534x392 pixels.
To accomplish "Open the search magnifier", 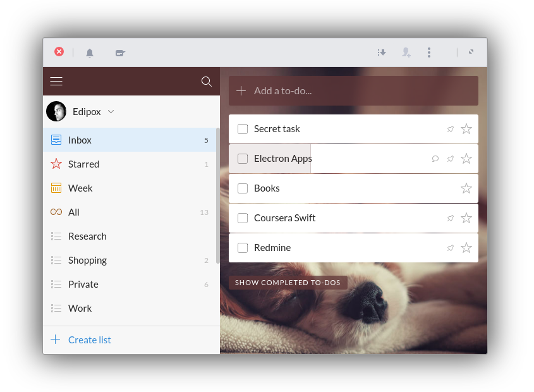I will coord(207,82).
